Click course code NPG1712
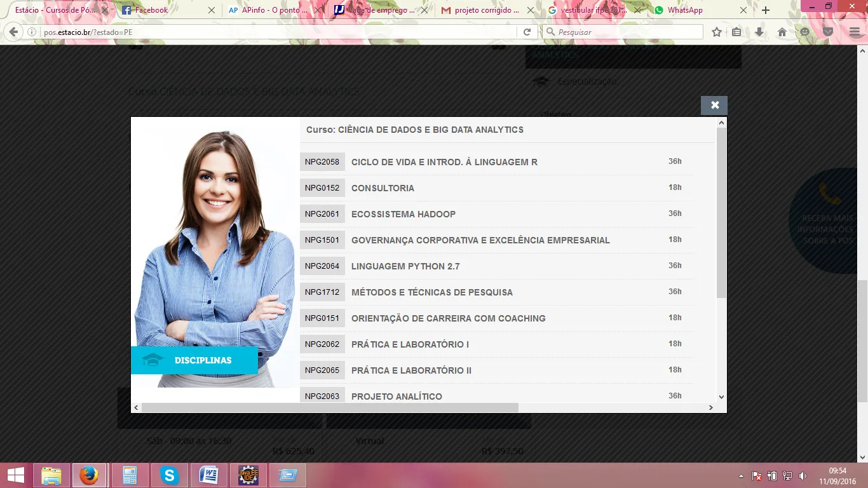Image resolution: width=868 pixels, height=488 pixels. click(x=322, y=292)
